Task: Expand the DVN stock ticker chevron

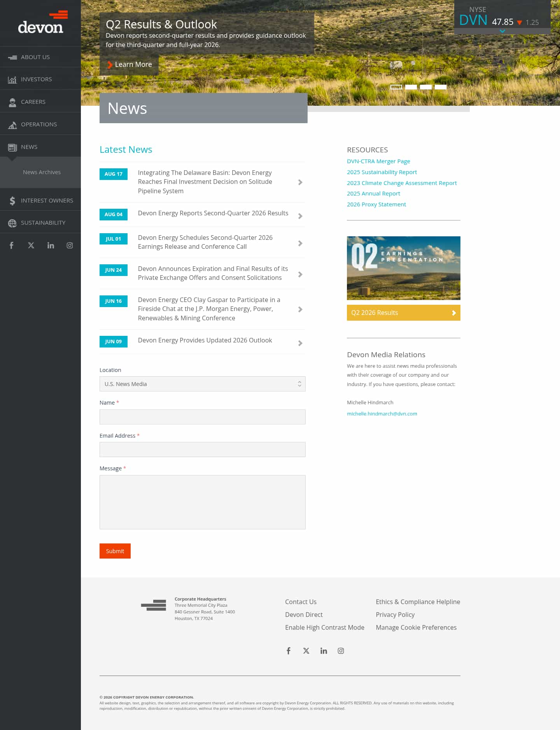Action: [502, 31]
